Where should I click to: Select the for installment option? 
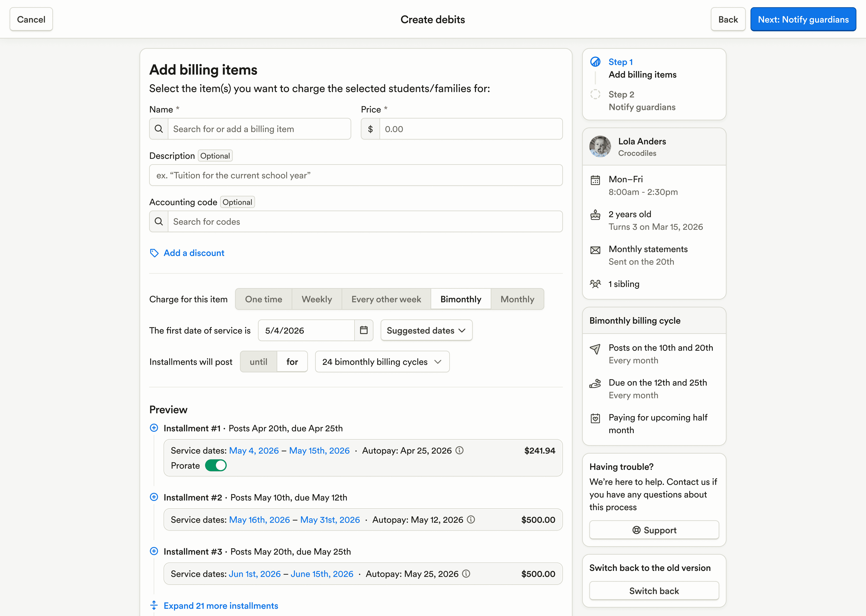pyautogui.click(x=292, y=362)
